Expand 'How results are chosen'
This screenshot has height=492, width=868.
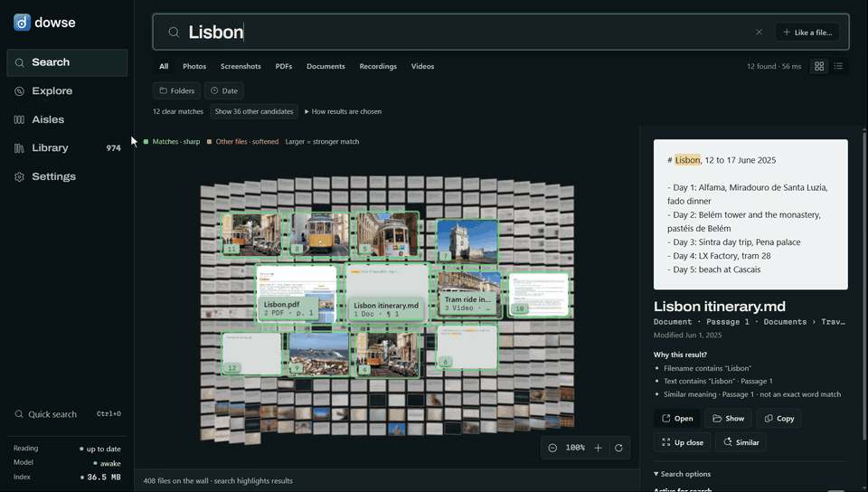(x=344, y=111)
